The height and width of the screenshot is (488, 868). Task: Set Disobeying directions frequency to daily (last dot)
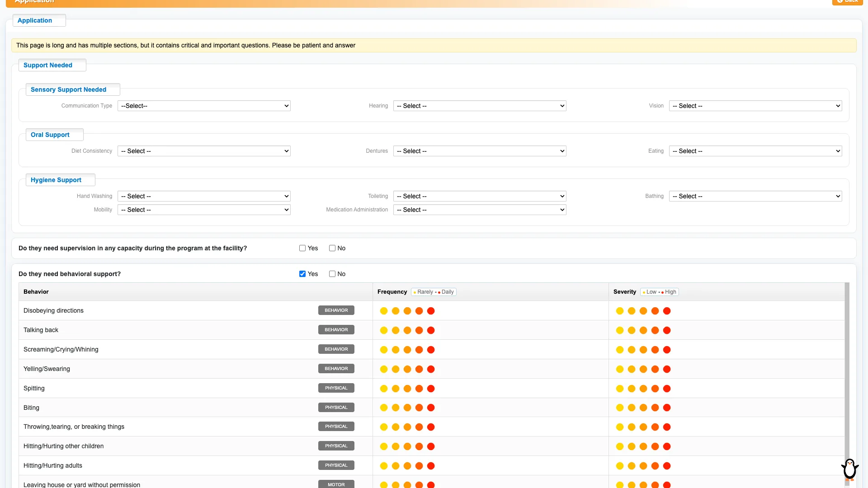(431, 311)
